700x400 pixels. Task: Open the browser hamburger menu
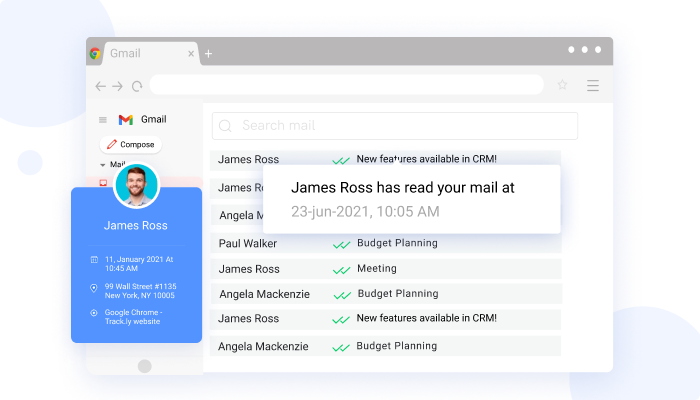(x=593, y=85)
